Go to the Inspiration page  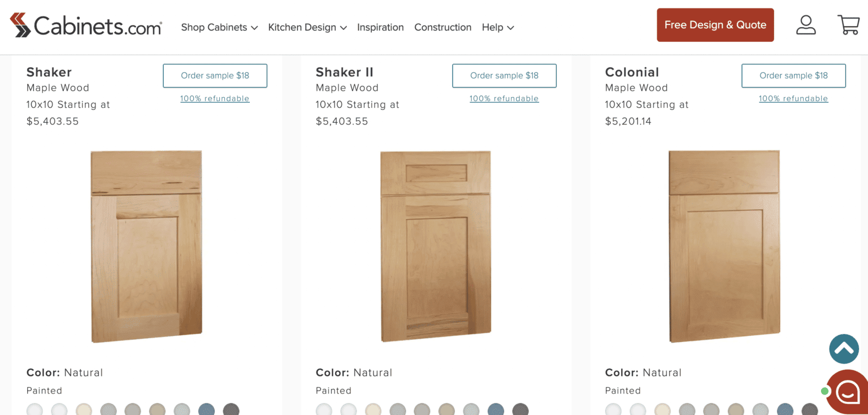click(380, 27)
